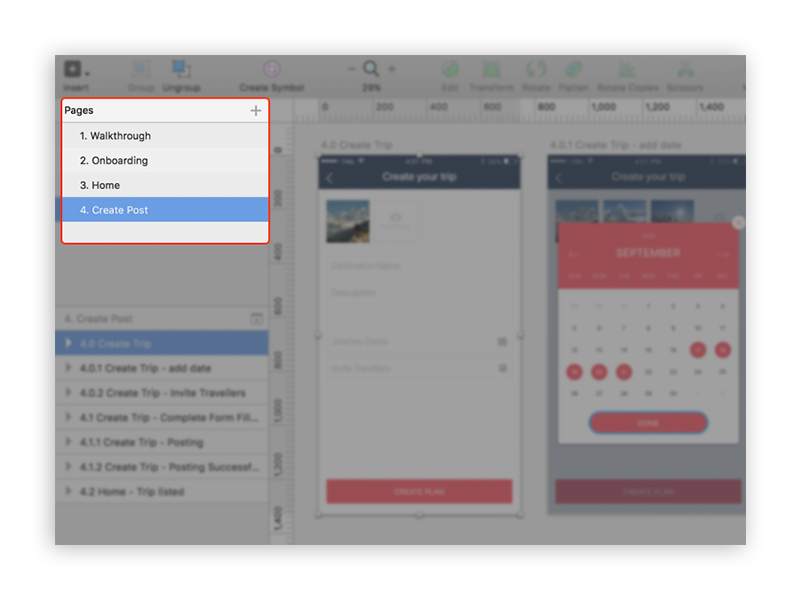Expand 4.0.2 Create Trip - Invite Travellers layer
The image size is (800, 600).
tap(68, 392)
